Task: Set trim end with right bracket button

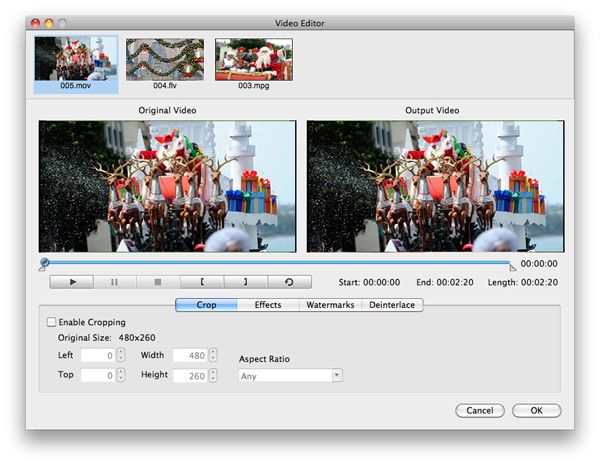Action: tap(246, 282)
